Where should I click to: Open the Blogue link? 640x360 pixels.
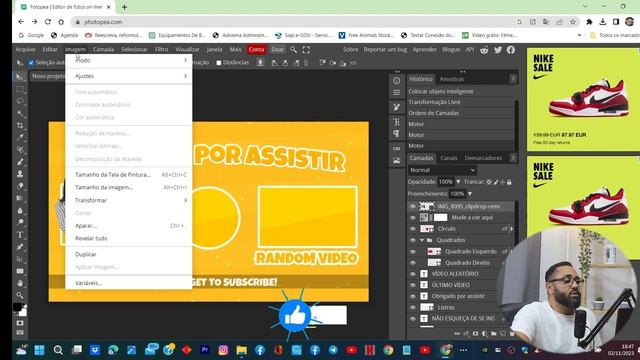[451, 50]
